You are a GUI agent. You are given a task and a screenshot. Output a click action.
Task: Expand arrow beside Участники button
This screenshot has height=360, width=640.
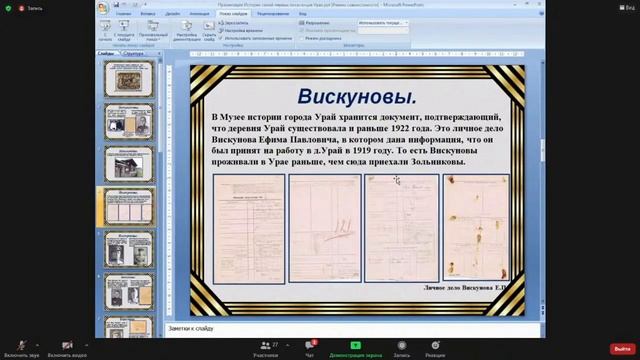click(287, 345)
